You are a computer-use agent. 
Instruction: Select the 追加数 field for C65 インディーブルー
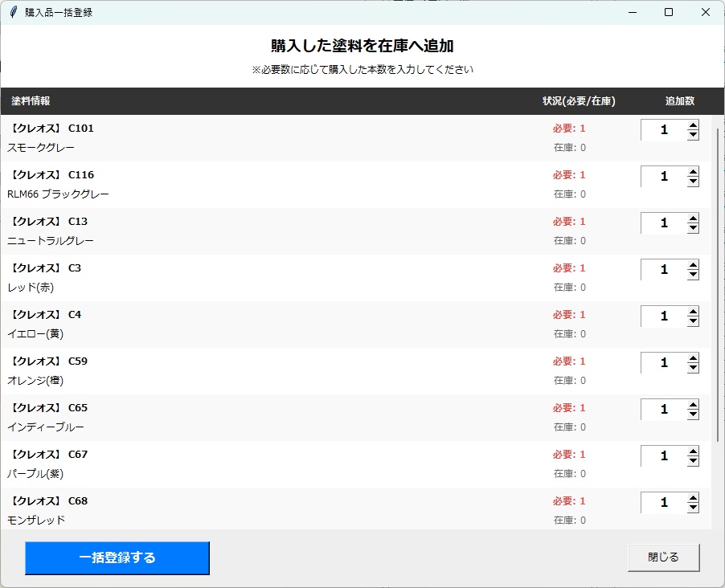click(x=662, y=409)
